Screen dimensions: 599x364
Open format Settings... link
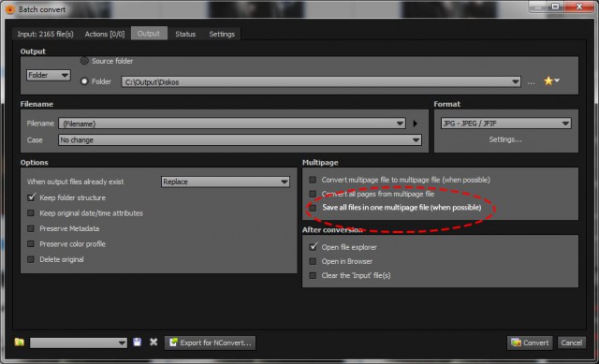(505, 139)
